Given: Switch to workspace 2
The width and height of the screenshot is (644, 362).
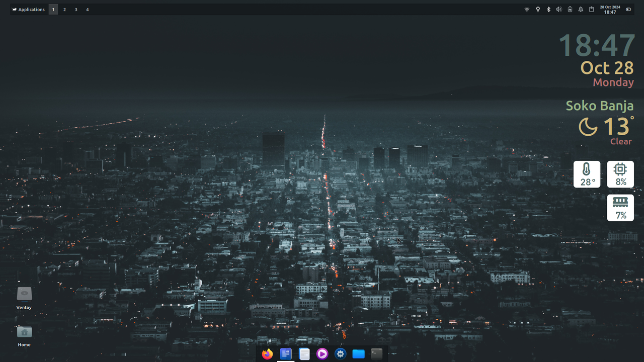Looking at the screenshot, I should tap(64, 10).
